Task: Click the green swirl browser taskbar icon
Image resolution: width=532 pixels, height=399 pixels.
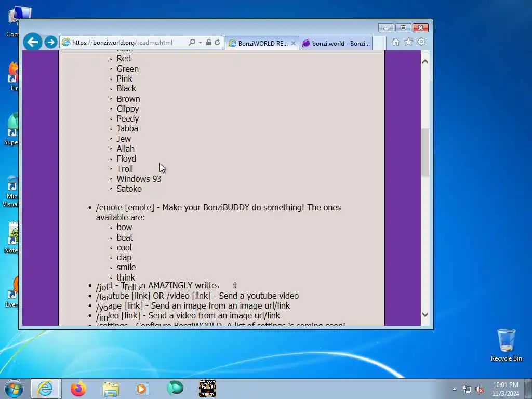Action: click(x=175, y=388)
